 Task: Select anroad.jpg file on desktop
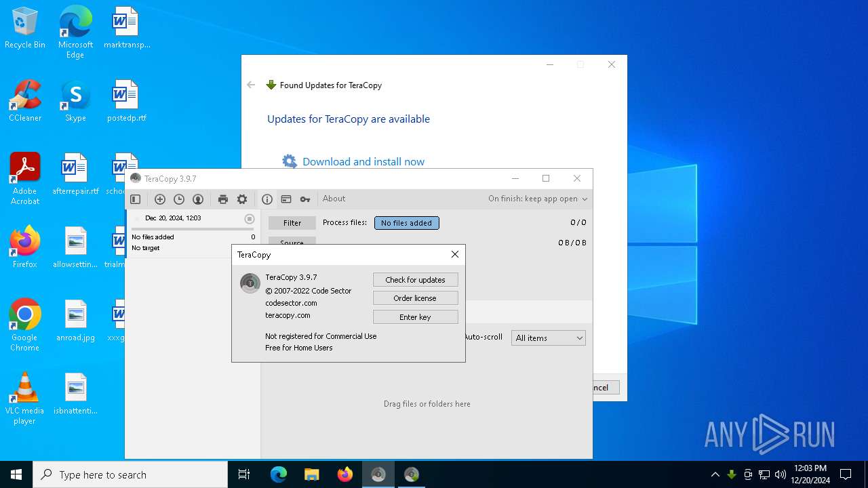(x=75, y=321)
